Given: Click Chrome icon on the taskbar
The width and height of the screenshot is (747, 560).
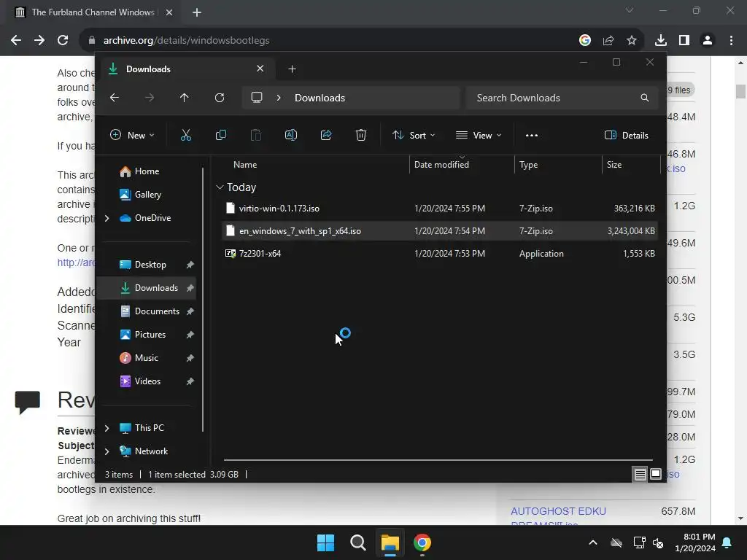Looking at the screenshot, I should (x=422, y=542).
